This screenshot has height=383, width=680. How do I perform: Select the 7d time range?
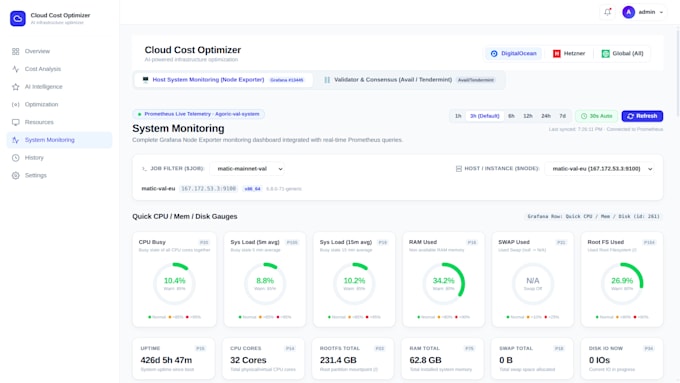pos(562,116)
